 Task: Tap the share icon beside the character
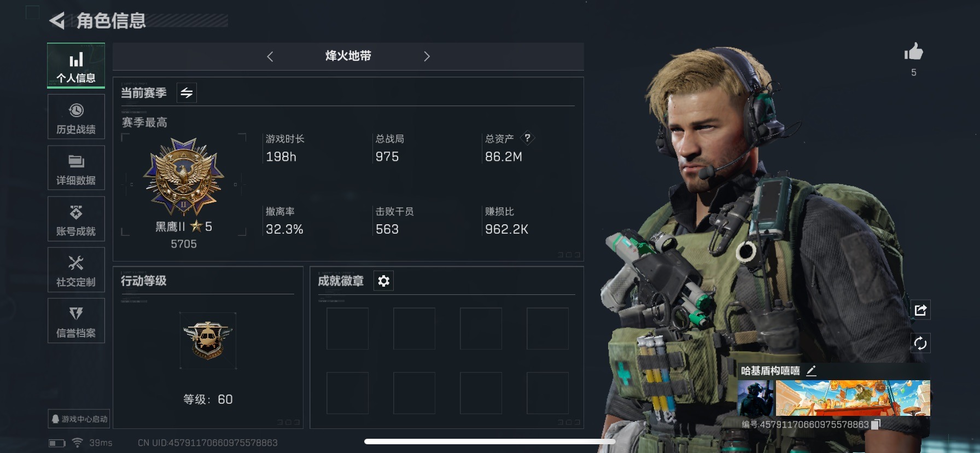920,310
